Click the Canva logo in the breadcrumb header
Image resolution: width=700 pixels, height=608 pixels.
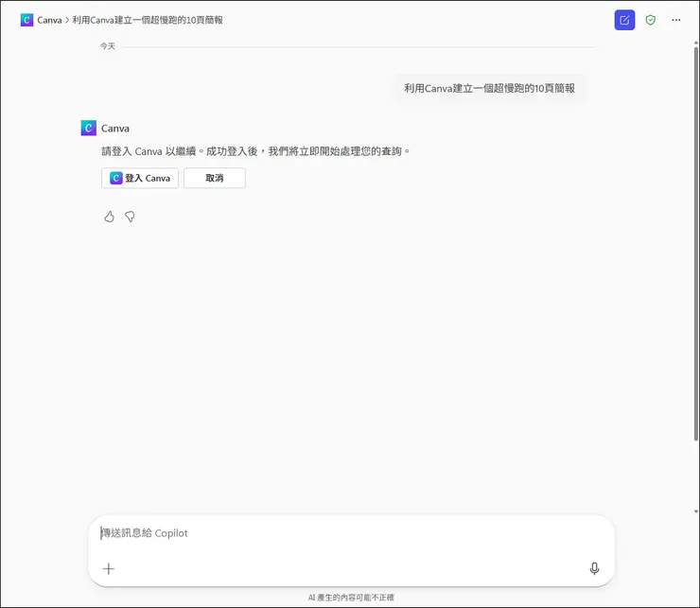point(26,20)
